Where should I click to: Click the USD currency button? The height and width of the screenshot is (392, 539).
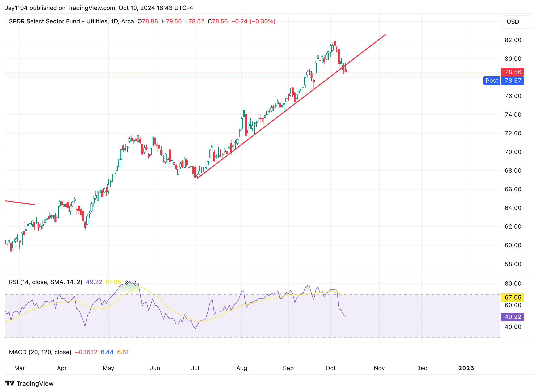[517, 22]
